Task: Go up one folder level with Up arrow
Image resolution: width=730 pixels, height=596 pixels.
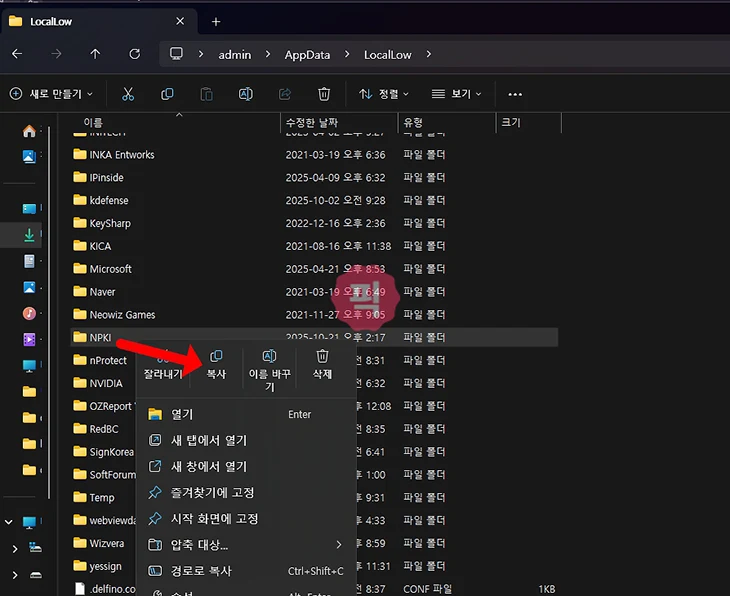Action: (95, 54)
